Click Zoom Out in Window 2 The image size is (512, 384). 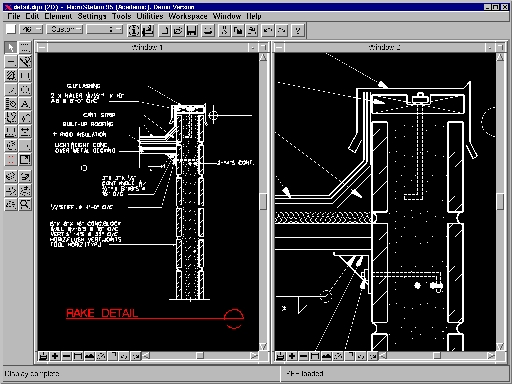tap(303, 356)
